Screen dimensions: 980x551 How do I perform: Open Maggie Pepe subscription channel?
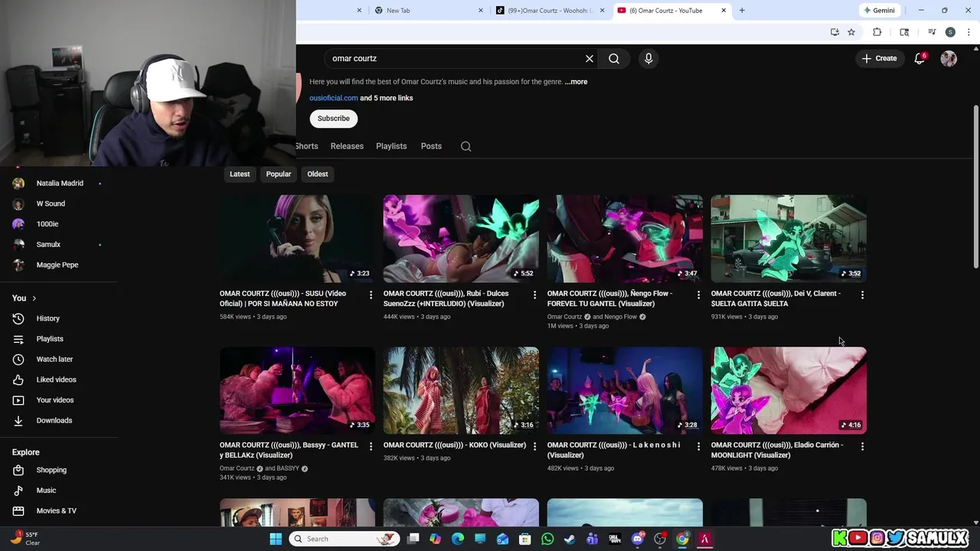pos(58,265)
